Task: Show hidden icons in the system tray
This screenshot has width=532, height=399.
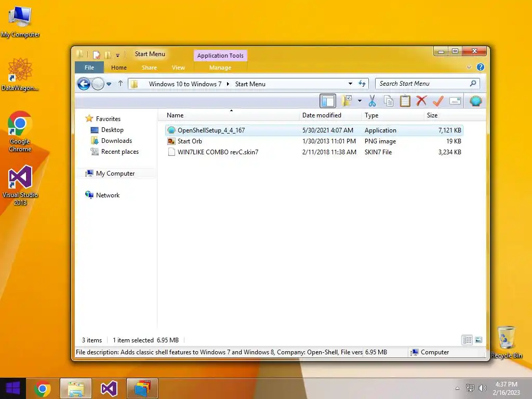Action: [457, 388]
